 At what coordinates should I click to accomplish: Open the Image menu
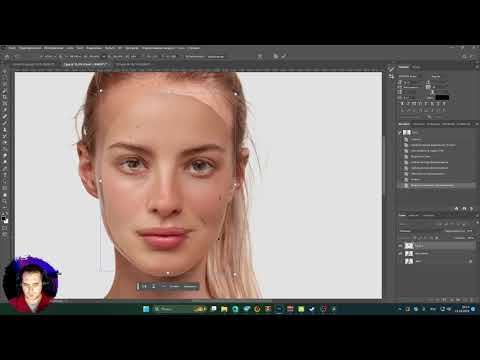[x=53, y=48]
